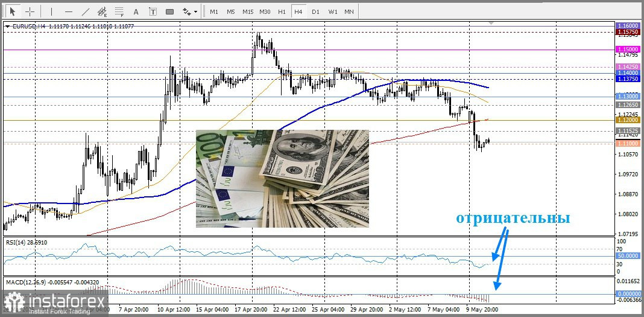Switch chart to W1 timeframe
Image resolution: width=644 pixels, height=317 pixels.
(x=333, y=11)
